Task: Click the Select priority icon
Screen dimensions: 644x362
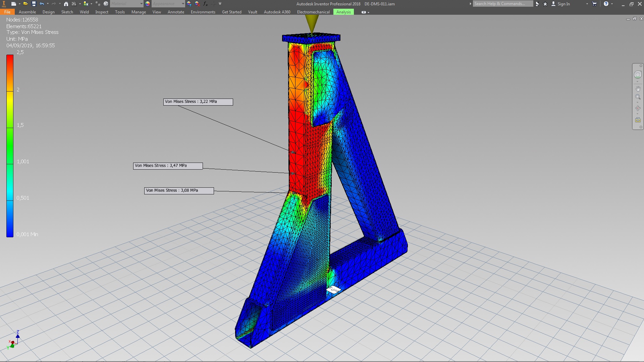Action: (x=86, y=4)
